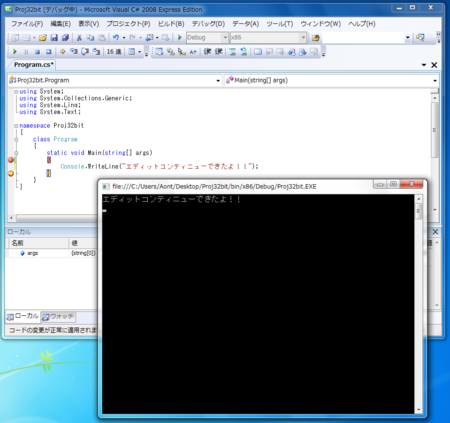This screenshot has height=423, width=450.
Task: Click the code editor scroll-down arrow
Action: click(434, 210)
